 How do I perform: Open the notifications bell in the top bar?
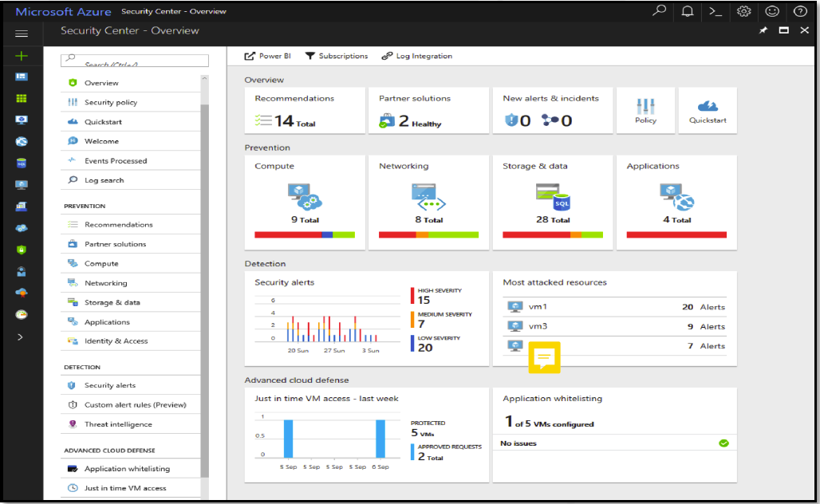[687, 11]
